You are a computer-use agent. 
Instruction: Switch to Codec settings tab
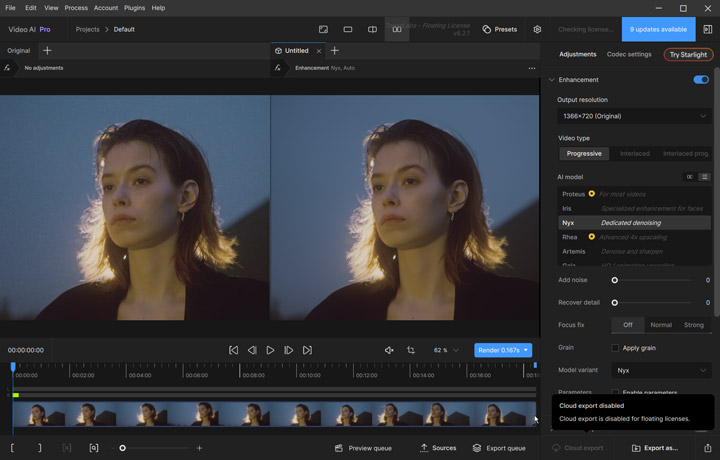(x=629, y=54)
